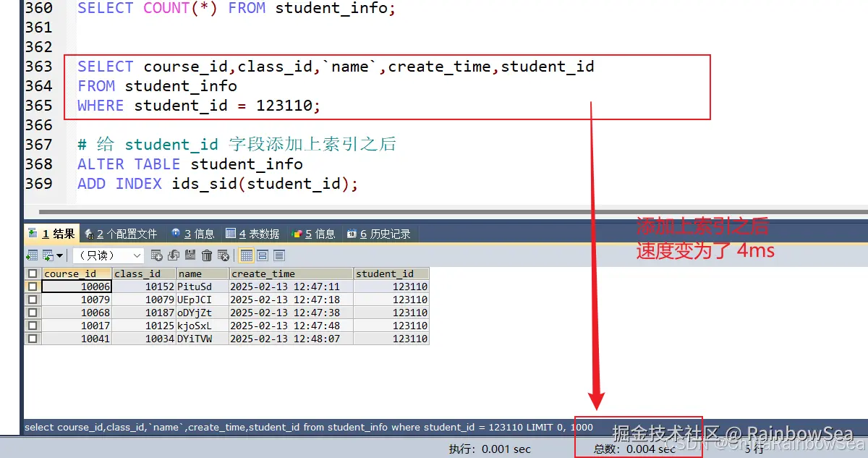Click the student_id cell in the PituSd row
This screenshot has width=868, height=458.
tap(391, 287)
